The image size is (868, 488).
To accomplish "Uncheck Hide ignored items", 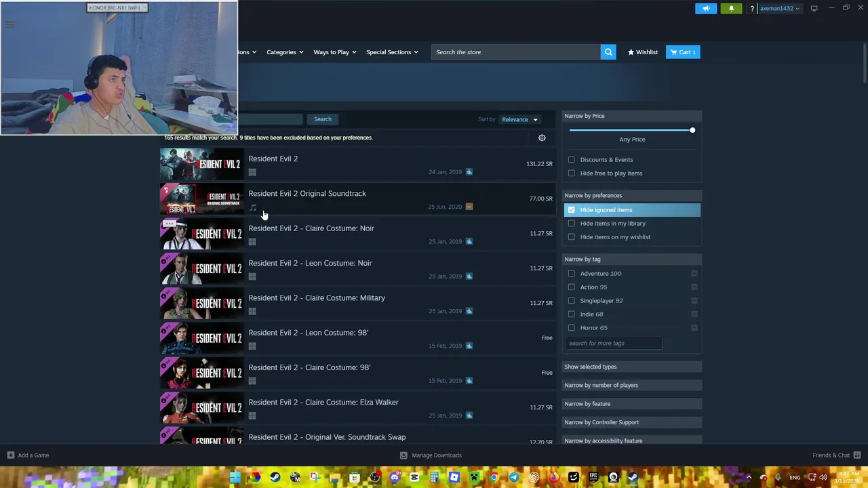I will 572,210.
